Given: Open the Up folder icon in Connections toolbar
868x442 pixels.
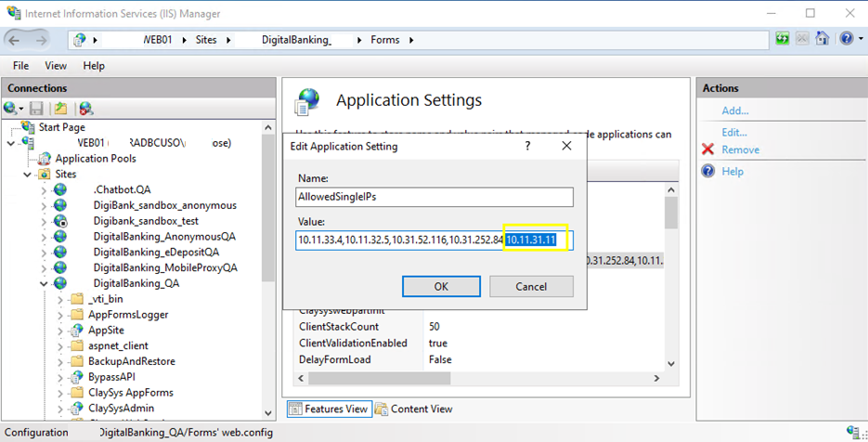Looking at the screenshot, I should coord(60,109).
